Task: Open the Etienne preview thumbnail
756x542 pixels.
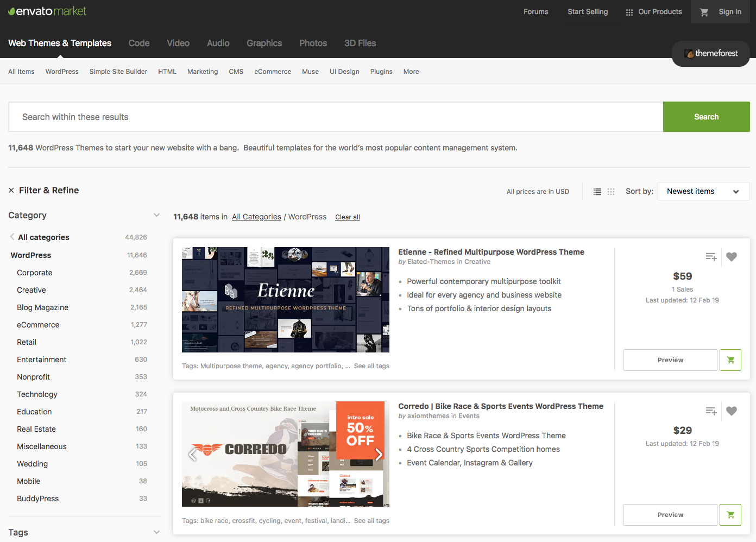Action: 286,300
